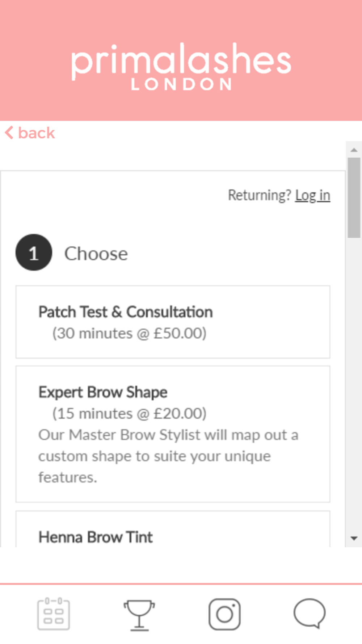
Task: Click the back chevron arrow icon
Action: tap(9, 133)
